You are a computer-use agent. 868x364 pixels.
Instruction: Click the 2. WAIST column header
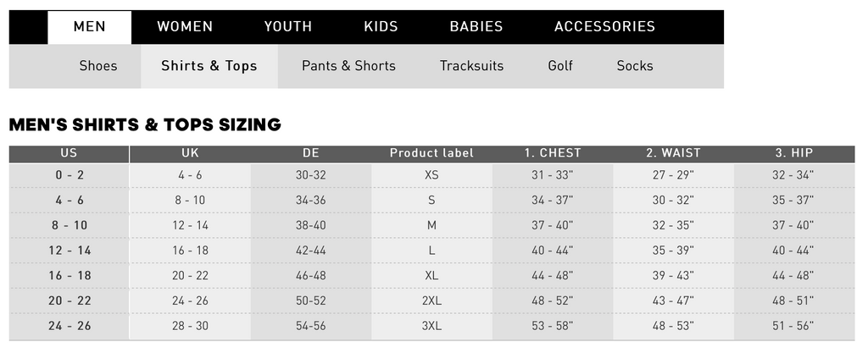674,153
